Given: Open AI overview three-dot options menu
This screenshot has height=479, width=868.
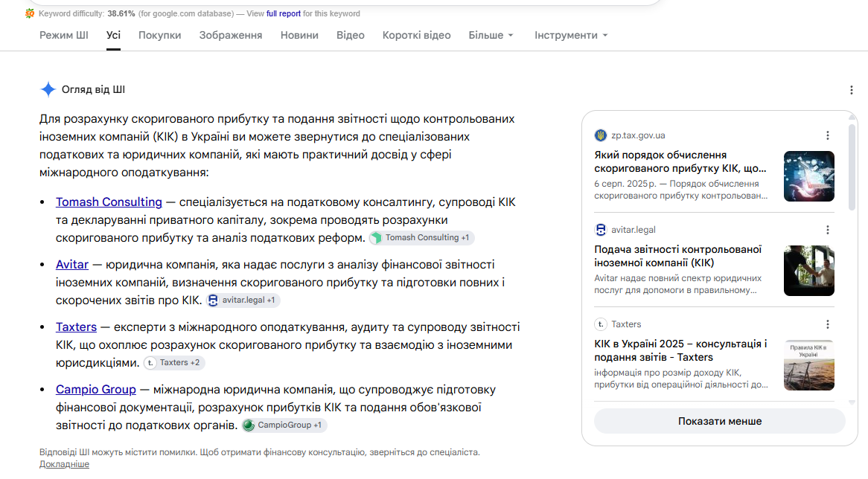Looking at the screenshot, I should [x=852, y=89].
